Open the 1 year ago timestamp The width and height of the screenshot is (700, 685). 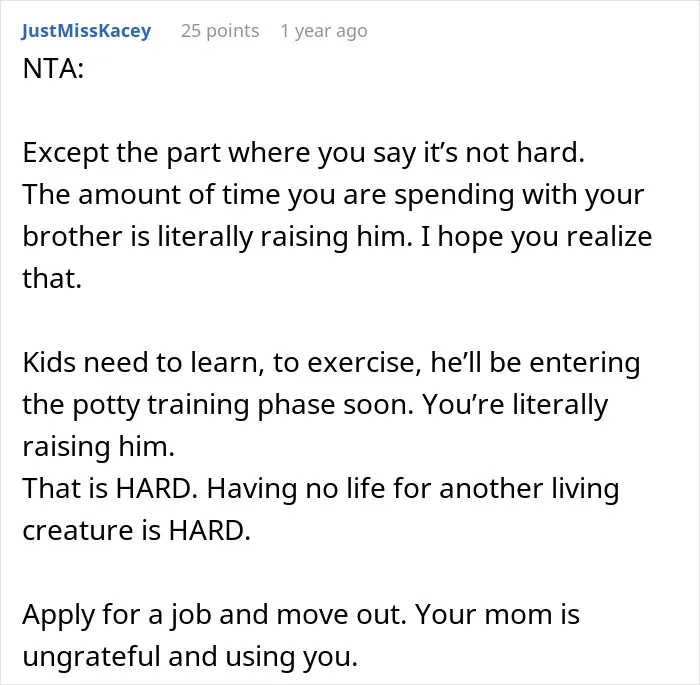click(324, 31)
